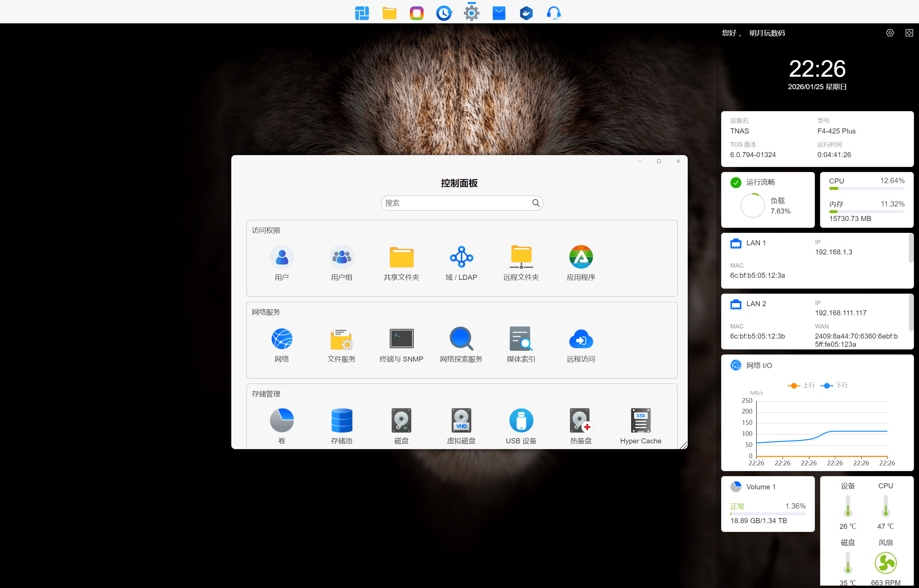Open USB 设备 settings

click(521, 420)
